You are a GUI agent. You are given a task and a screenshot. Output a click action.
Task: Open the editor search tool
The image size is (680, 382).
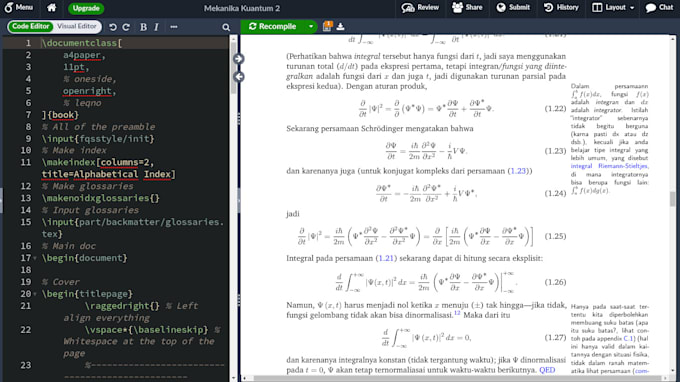226,27
